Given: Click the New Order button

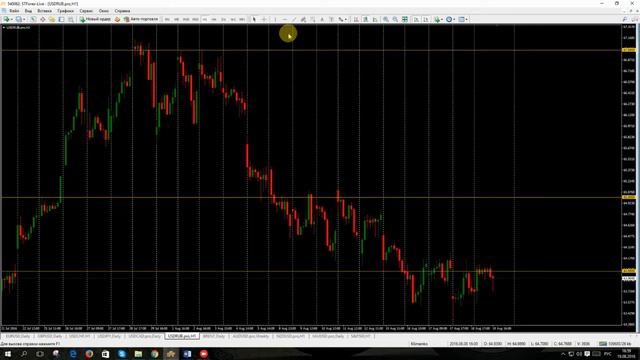Looking at the screenshot, I should pyautogui.click(x=95, y=19).
